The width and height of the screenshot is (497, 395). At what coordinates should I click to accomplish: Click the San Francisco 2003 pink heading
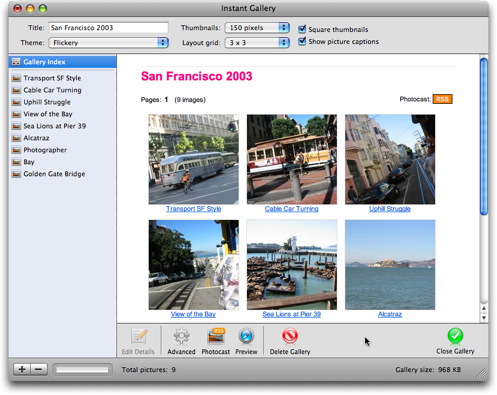(x=197, y=76)
